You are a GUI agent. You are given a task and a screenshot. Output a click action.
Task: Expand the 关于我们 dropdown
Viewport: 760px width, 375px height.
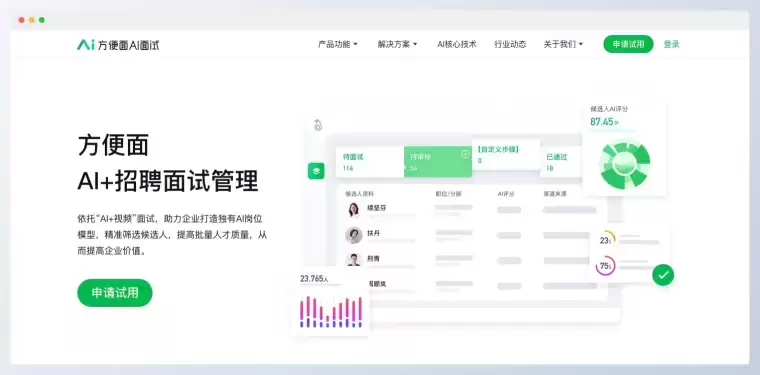pyautogui.click(x=563, y=44)
